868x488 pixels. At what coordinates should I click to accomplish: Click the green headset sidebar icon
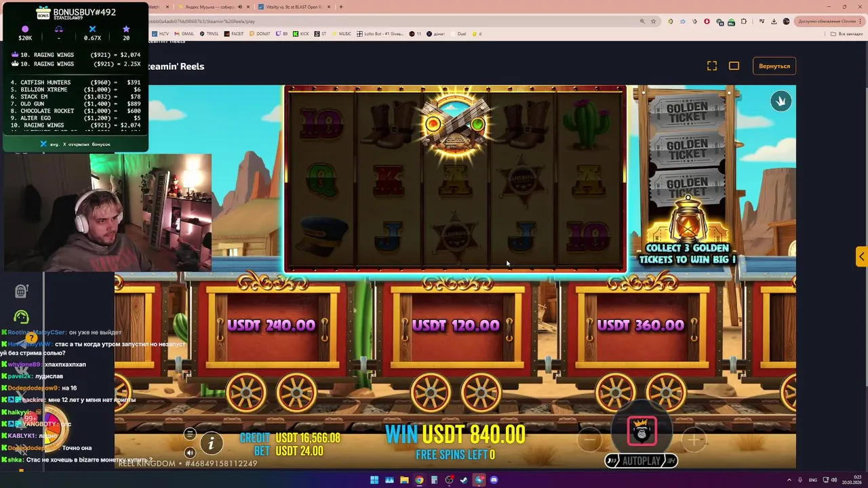(x=21, y=317)
